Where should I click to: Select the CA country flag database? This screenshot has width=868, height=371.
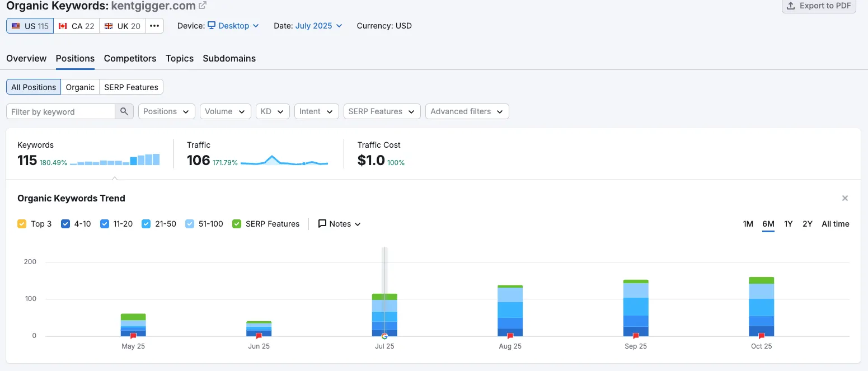(76, 26)
